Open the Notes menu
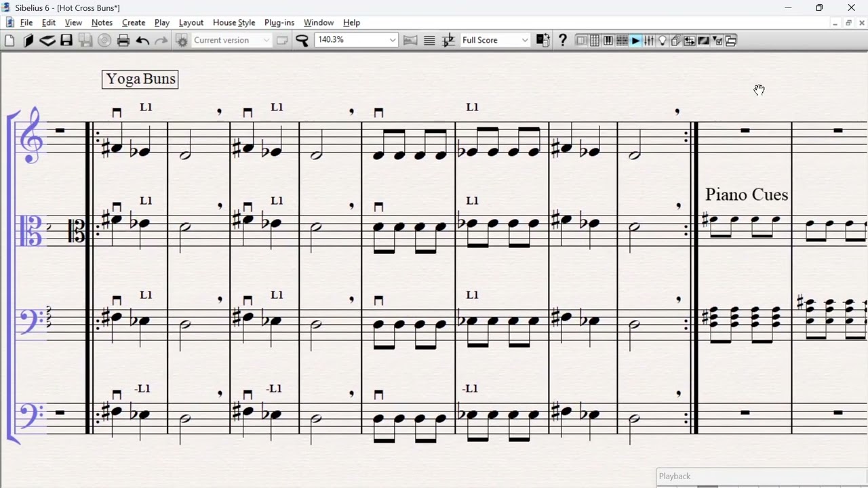Screen dimensions: 868x488 pos(102,22)
